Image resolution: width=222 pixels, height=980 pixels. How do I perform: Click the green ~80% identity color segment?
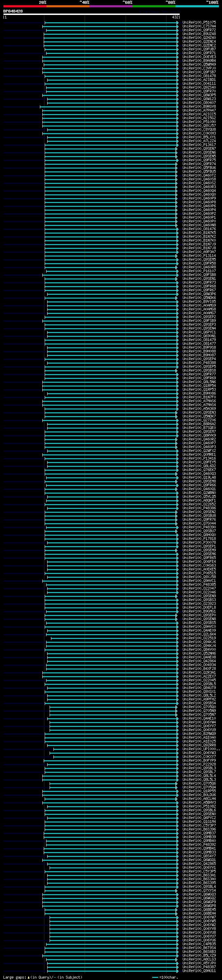coord(154,6)
